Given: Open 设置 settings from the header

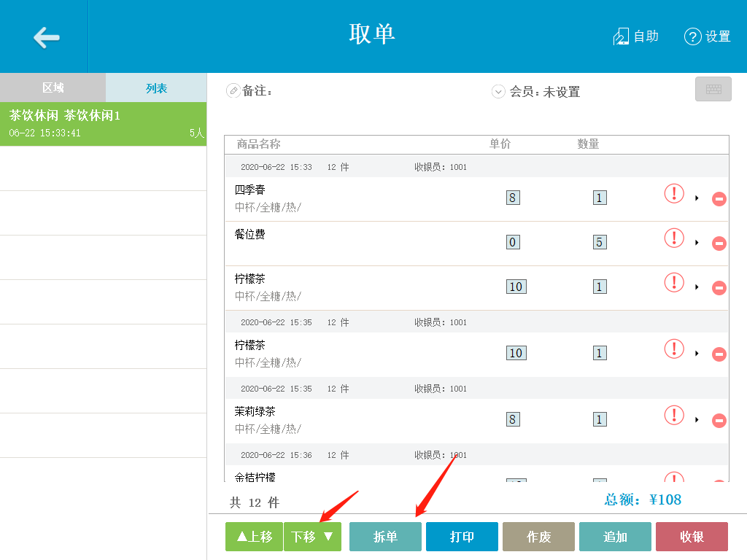Looking at the screenshot, I should [707, 36].
